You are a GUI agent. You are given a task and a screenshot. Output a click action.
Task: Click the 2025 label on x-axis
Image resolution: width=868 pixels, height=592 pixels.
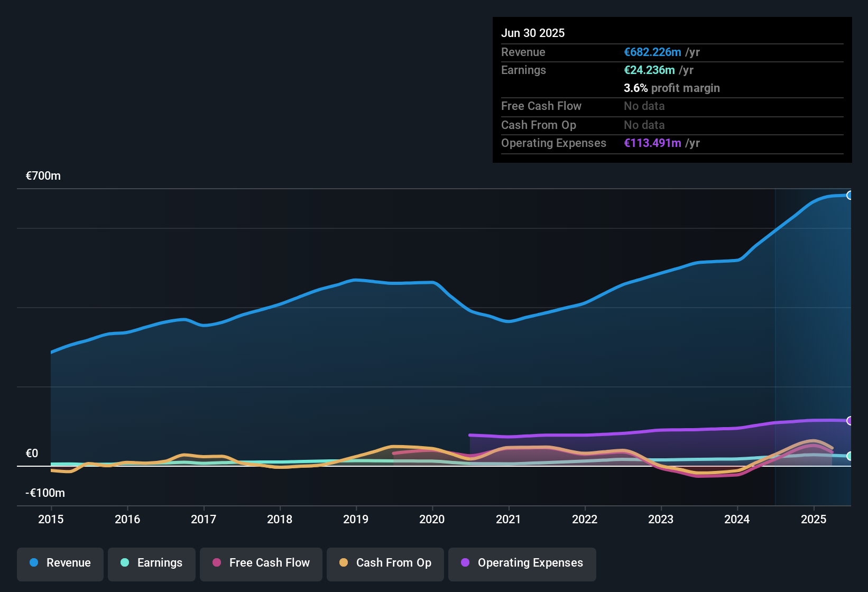[x=813, y=519]
